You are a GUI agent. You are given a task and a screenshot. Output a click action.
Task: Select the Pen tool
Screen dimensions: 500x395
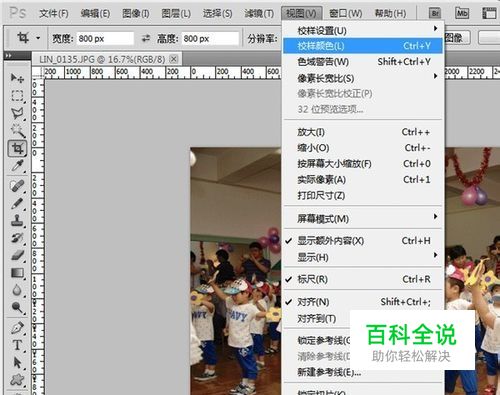(17, 328)
